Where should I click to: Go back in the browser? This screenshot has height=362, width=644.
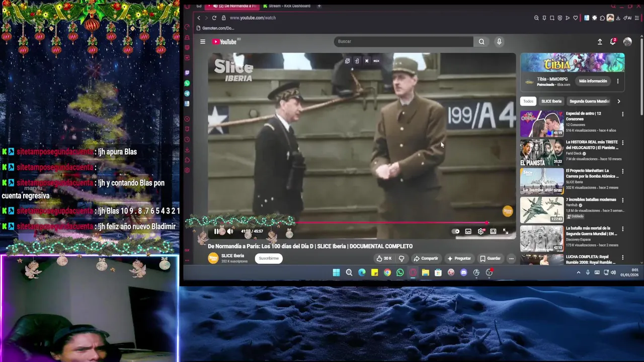click(x=198, y=18)
